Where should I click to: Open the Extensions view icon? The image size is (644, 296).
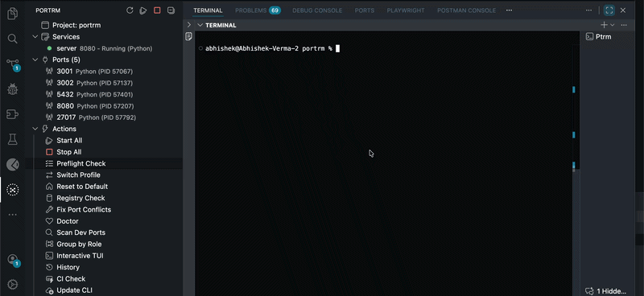pyautogui.click(x=13, y=114)
